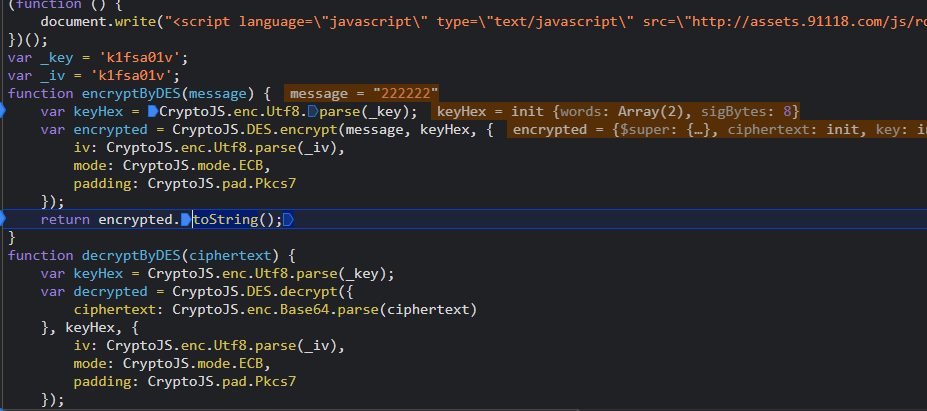
Task: Toggle the filled inline breakpoint before CryptoJS.enc.Utf8
Action: pyautogui.click(x=153, y=112)
